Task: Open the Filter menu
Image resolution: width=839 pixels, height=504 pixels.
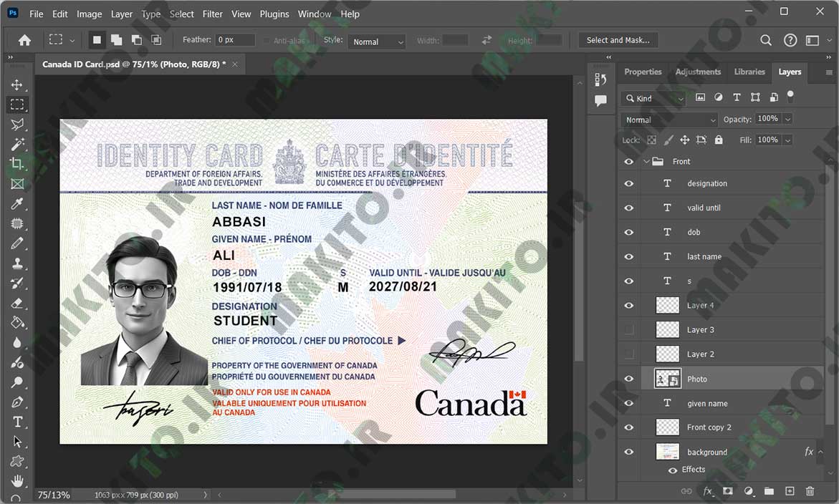Action: pos(212,14)
